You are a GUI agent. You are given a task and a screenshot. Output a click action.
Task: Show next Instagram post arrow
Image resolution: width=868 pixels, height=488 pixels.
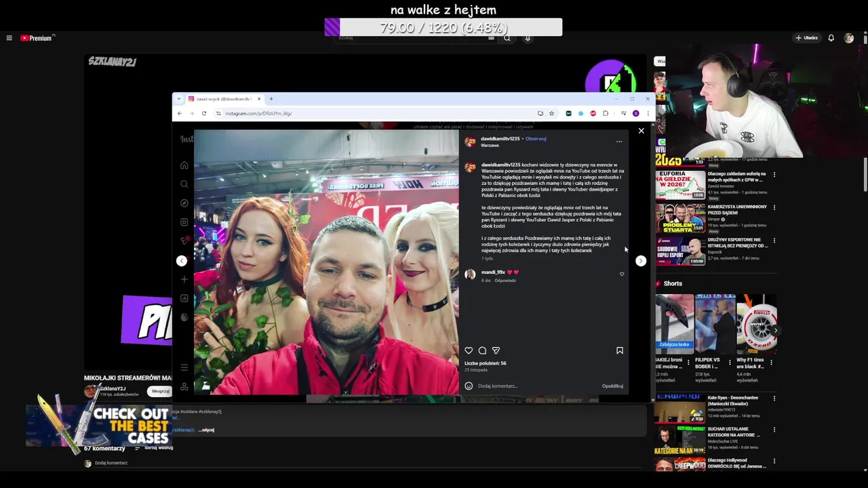coord(641,261)
